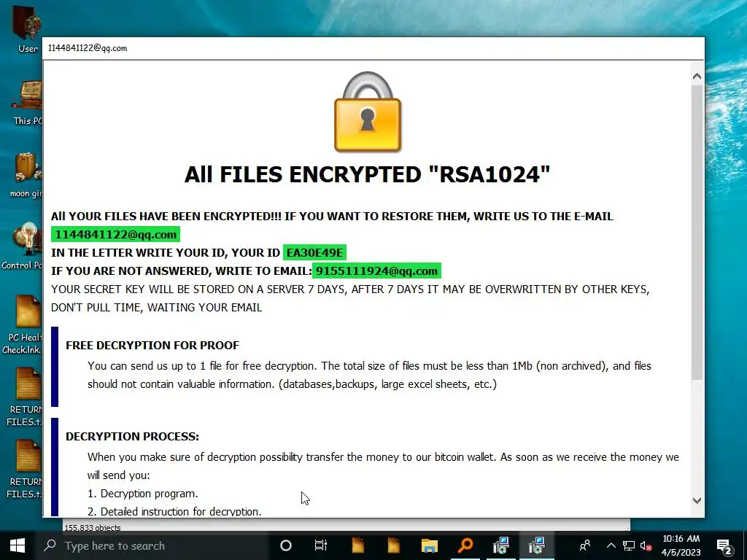
Task: Click the scrollbar down arrow in the window
Action: (697, 500)
